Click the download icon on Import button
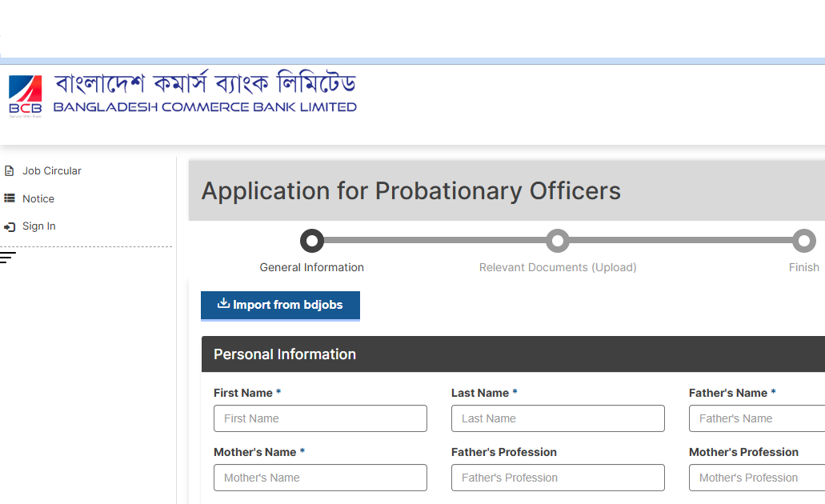 click(223, 303)
